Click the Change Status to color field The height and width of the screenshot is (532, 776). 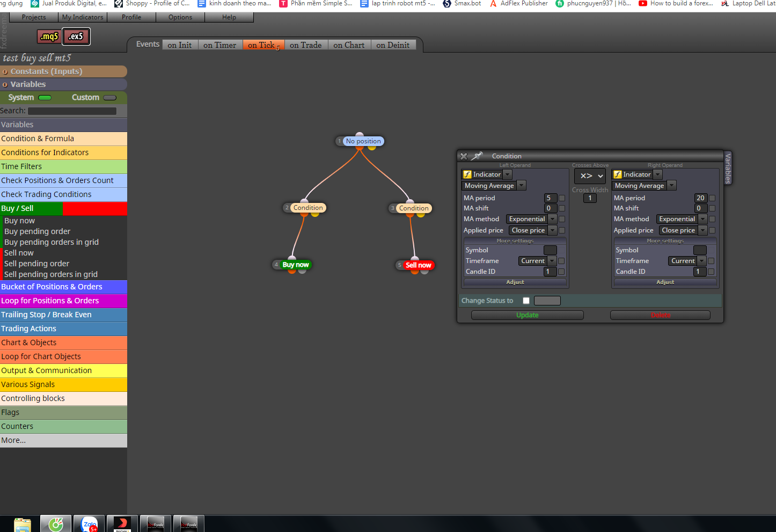547,301
